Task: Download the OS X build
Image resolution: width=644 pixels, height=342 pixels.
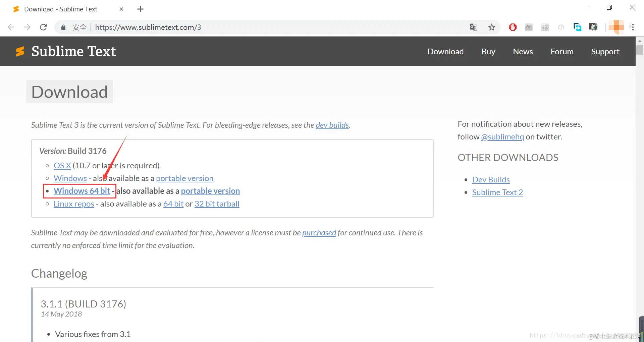Action: (x=62, y=166)
